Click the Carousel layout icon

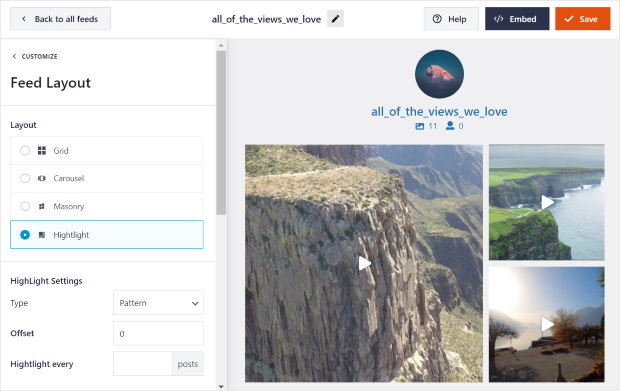click(x=42, y=178)
